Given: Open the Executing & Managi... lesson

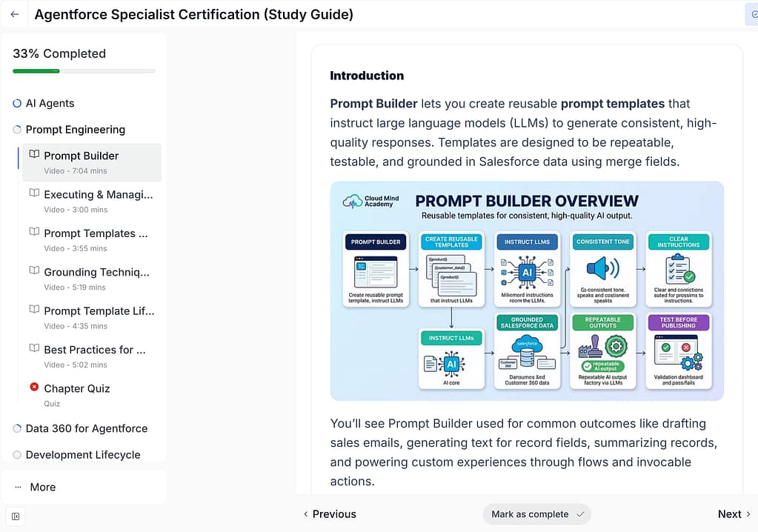Looking at the screenshot, I should [92, 202].
